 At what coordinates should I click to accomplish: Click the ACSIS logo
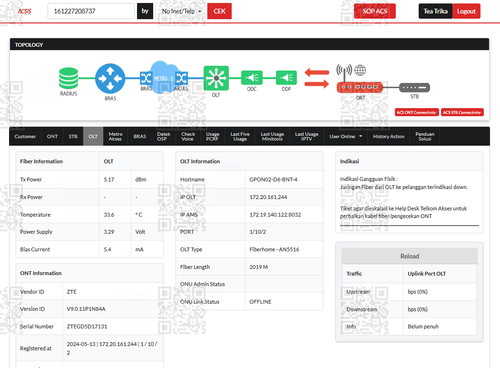(24, 11)
